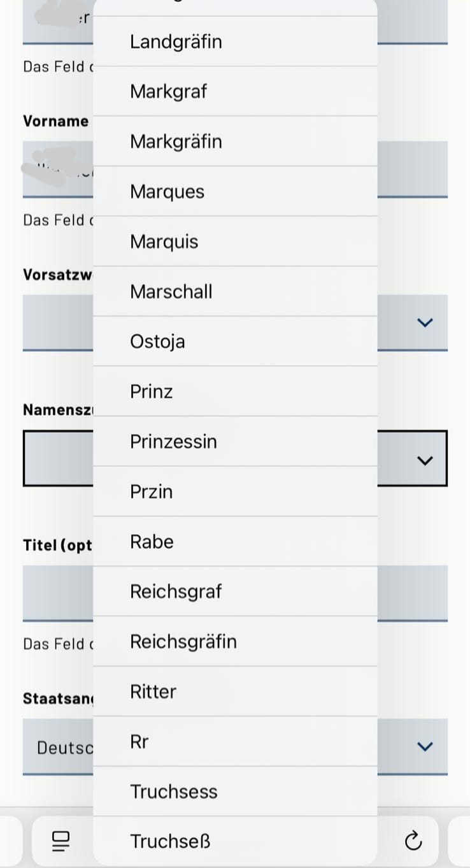This screenshot has height=868, width=470.
Task: Tap the Titel input field
Action: click(x=411, y=593)
